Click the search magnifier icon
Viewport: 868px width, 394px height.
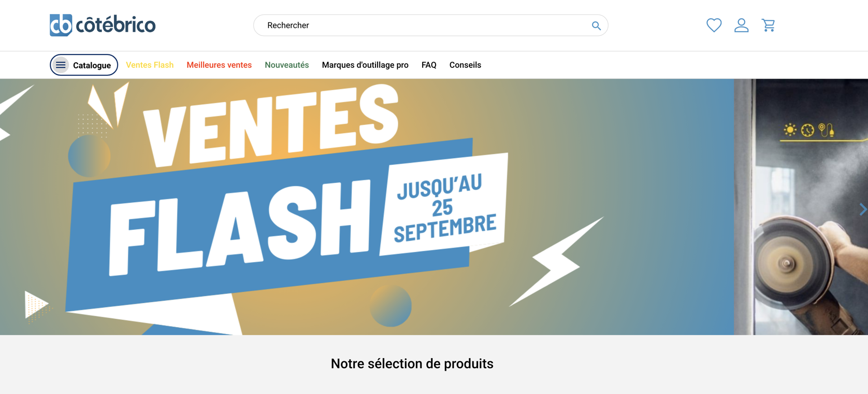point(596,25)
